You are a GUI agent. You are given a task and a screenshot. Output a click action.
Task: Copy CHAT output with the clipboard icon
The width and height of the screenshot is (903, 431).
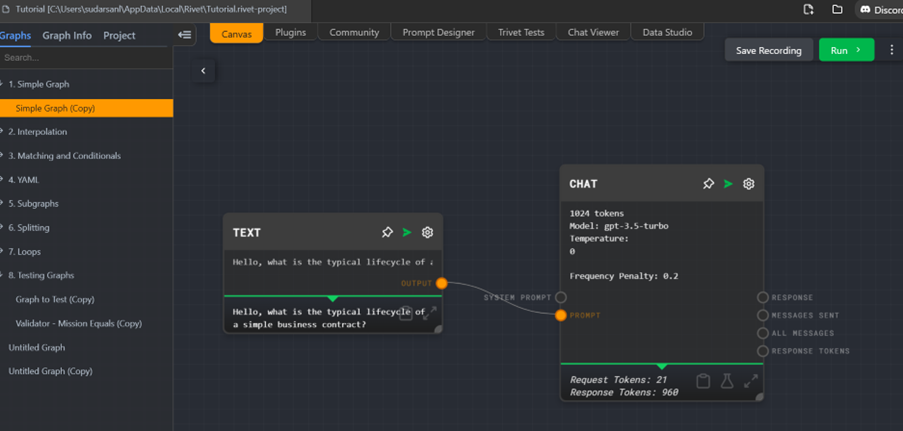pos(703,381)
